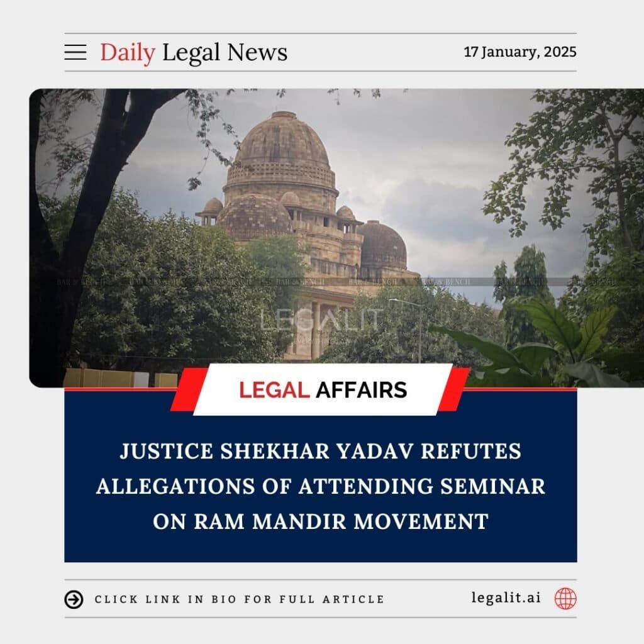Select the 17 January, 2025 date
Image resolution: width=644 pixels, height=644 pixels.
pos(520,52)
